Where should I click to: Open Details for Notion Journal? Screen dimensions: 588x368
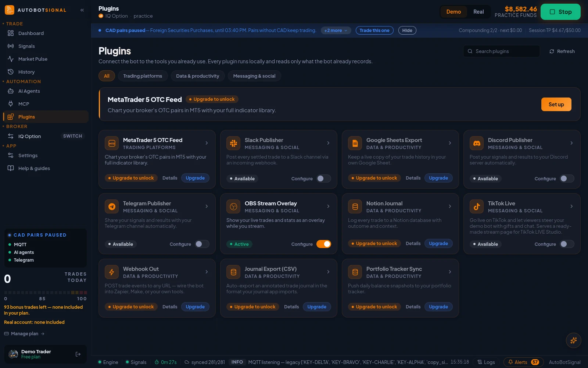point(413,243)
